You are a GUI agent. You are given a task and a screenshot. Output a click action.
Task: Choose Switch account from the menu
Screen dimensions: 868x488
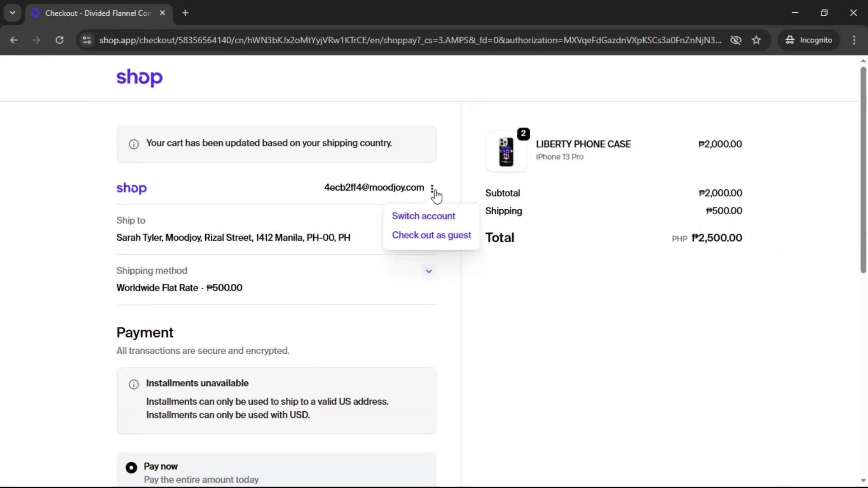pyautogui.click(x=423, y=216)
